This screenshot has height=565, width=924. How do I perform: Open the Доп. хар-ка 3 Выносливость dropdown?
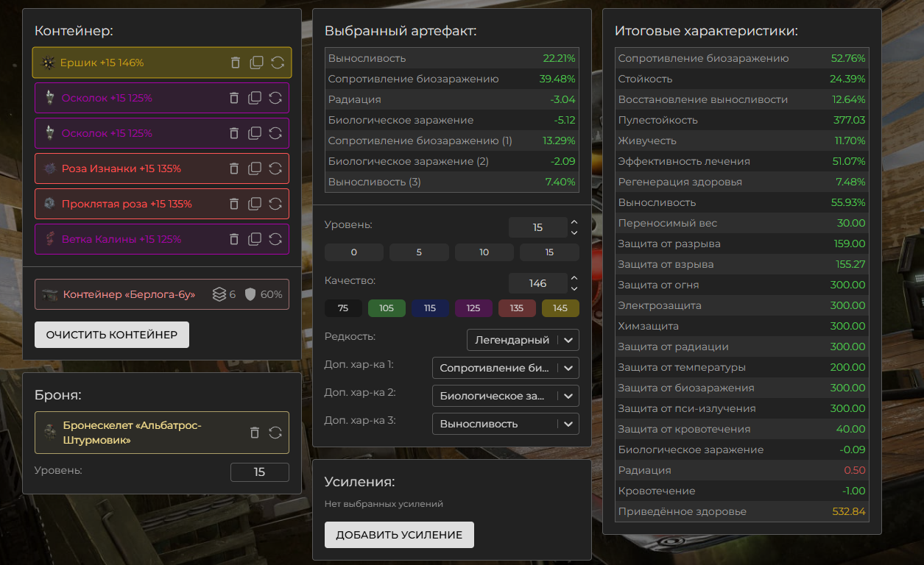pos(506,424)
